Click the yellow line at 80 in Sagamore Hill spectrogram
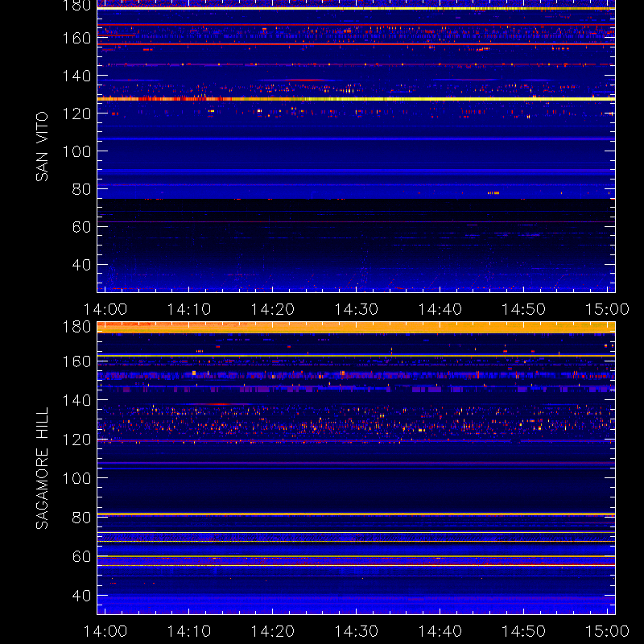This screenshot has width=644, height=644. tap(356, 514)
